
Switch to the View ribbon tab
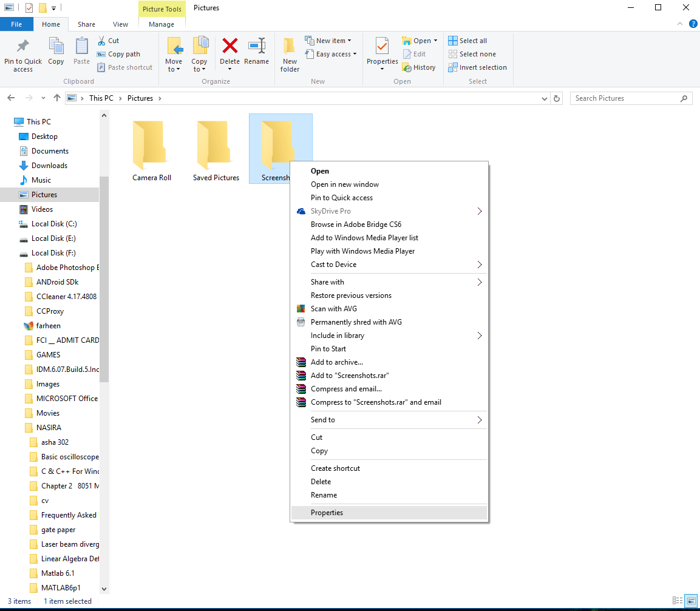[120, 24]
